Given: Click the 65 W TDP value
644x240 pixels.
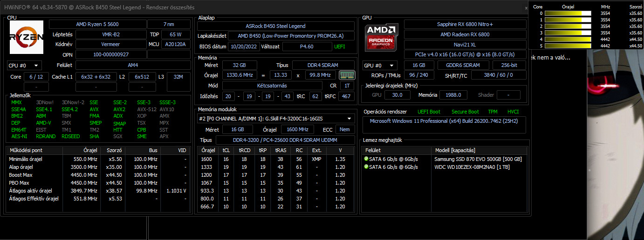Looking at the screenshot, I should point(176,34).
